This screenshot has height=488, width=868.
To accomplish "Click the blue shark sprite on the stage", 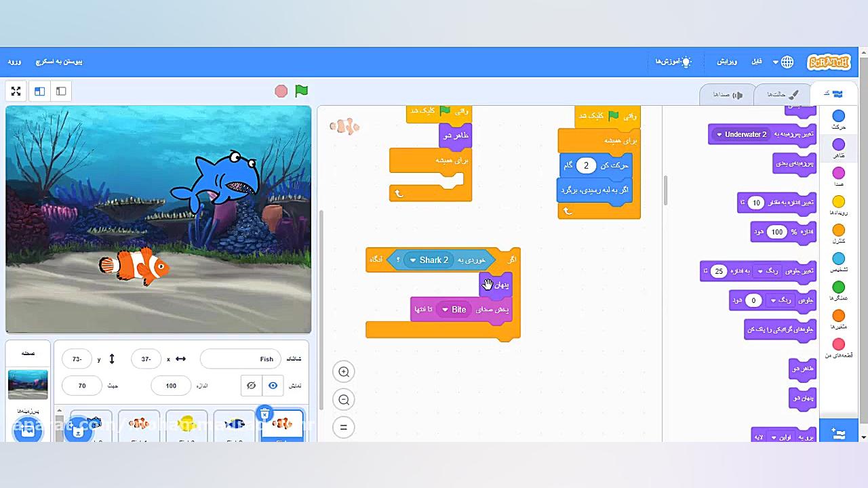I will coord(216,181).
